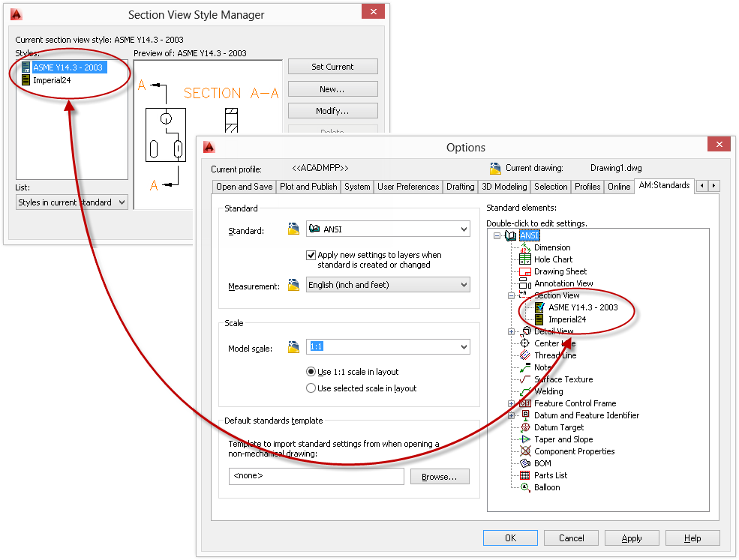Select the Center Line icon
Viewport: 739px width, 560px height.
tap(525, 343)
